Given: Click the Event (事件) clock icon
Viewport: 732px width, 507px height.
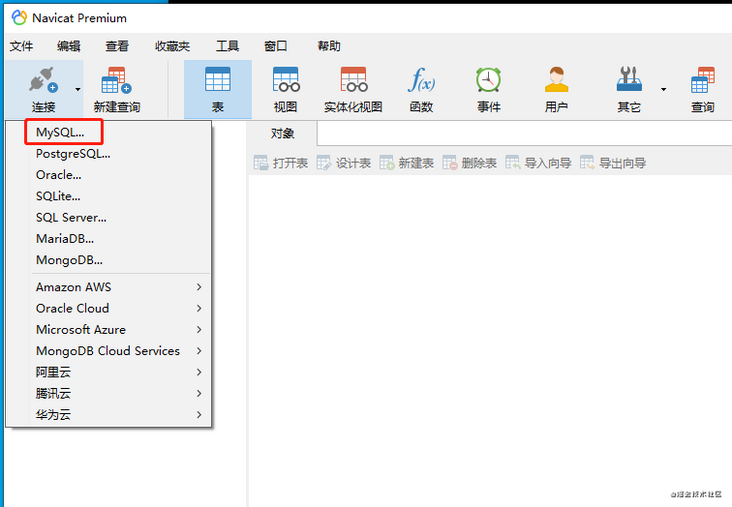Looking at the screenshot, I should (488, 79).
